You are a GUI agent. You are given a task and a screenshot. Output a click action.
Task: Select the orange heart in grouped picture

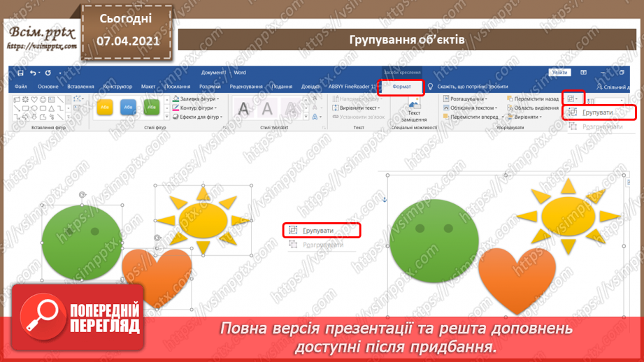pyautogui.click(x=517, y=280)
